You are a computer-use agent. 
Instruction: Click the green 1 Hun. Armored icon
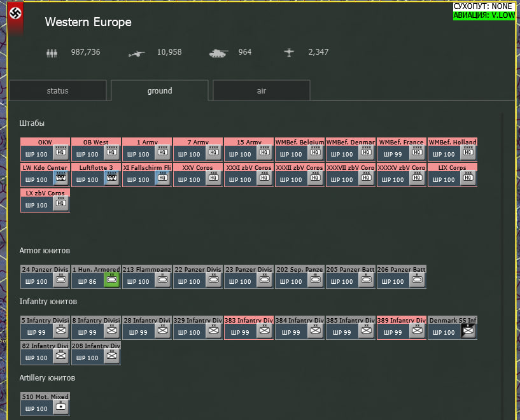click(x=112, y=279)
